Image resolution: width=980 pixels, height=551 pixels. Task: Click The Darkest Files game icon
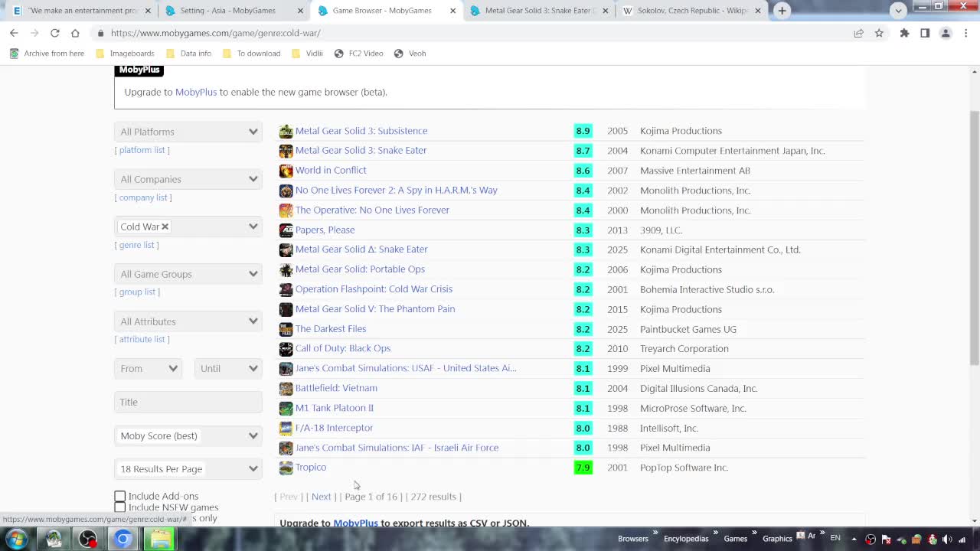(286, 329)
